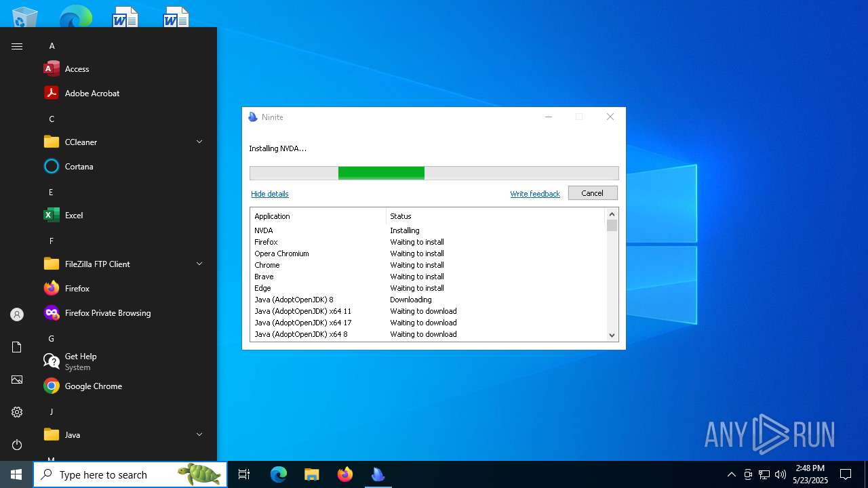Open the CCleaner folder icon
This screenshot has width=868, height=488.
(x=52, y=142)
